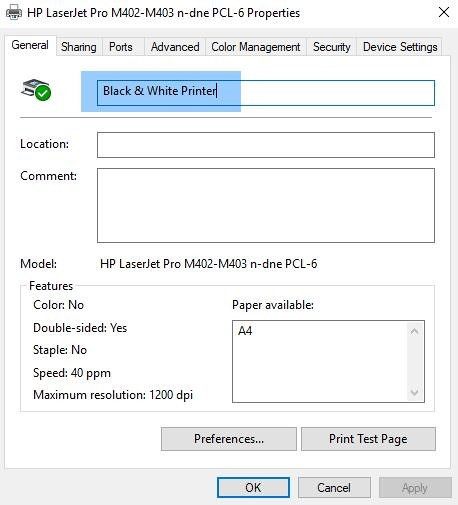The width and height of the screenshot is (458, 505).
Task: Switch to the Advanced tab
Action: click(175, 47)
